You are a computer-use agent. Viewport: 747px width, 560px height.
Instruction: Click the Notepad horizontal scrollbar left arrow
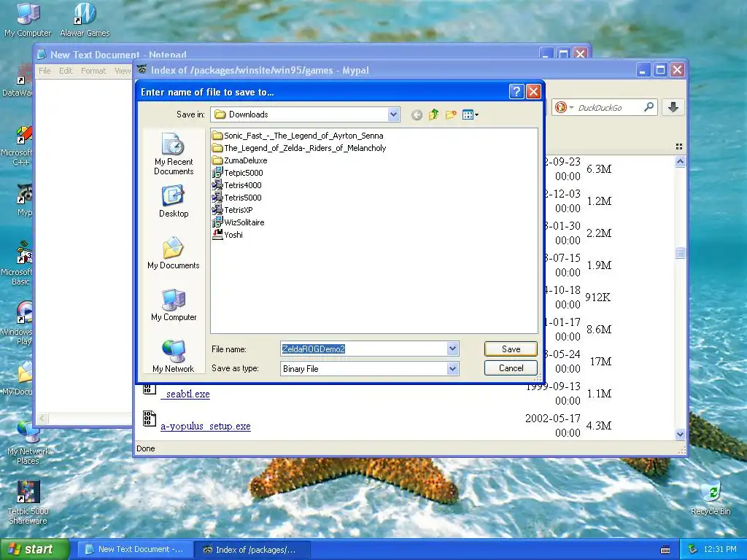[x=42, y=419]
